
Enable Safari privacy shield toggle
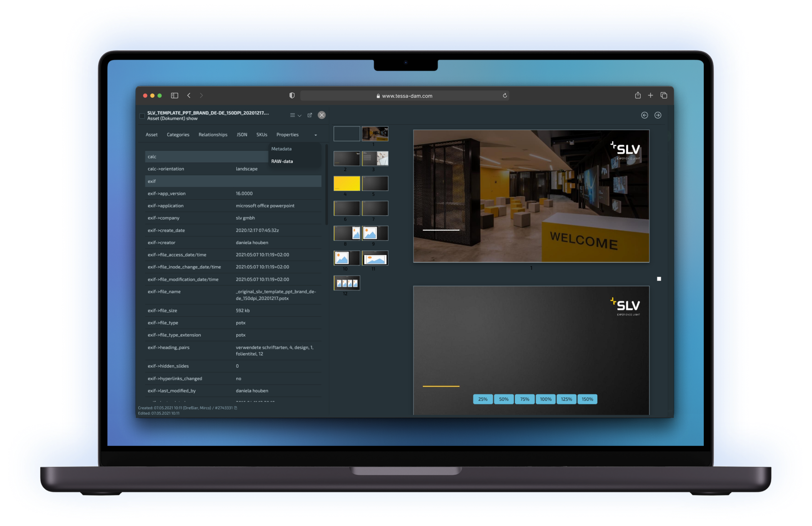(x=292, y=95)
